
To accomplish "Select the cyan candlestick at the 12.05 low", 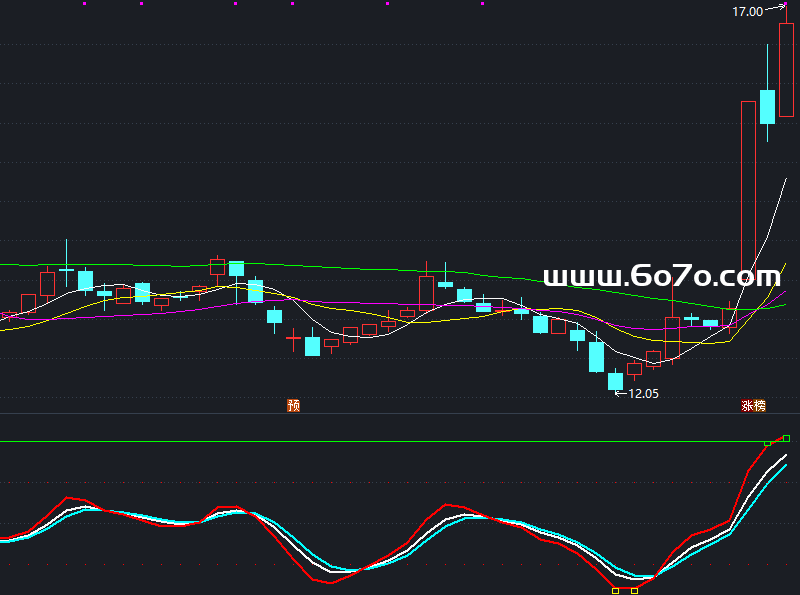I will click(x=616, y=381).
